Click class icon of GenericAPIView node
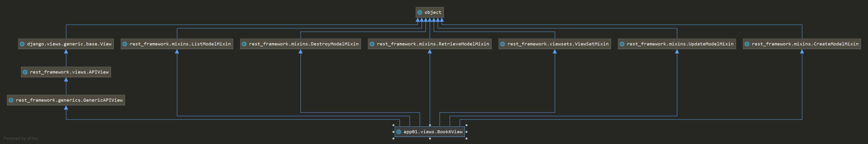This screenshot has width=868, height=144. point(11,100)
